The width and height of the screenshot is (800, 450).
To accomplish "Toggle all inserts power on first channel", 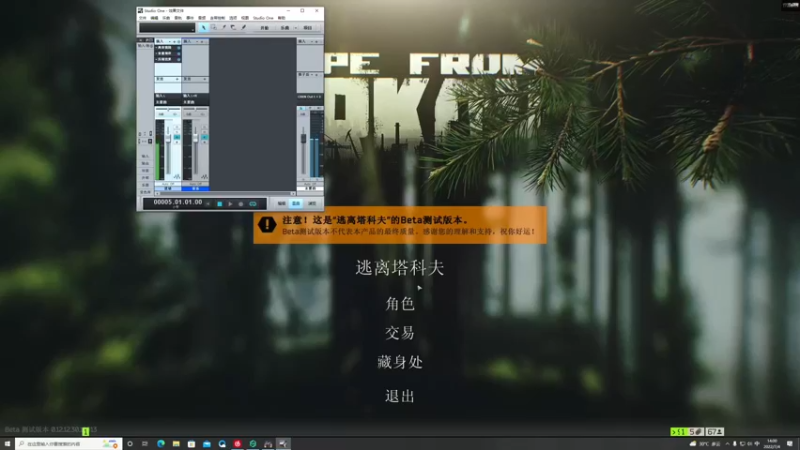I will coord(179,42).
